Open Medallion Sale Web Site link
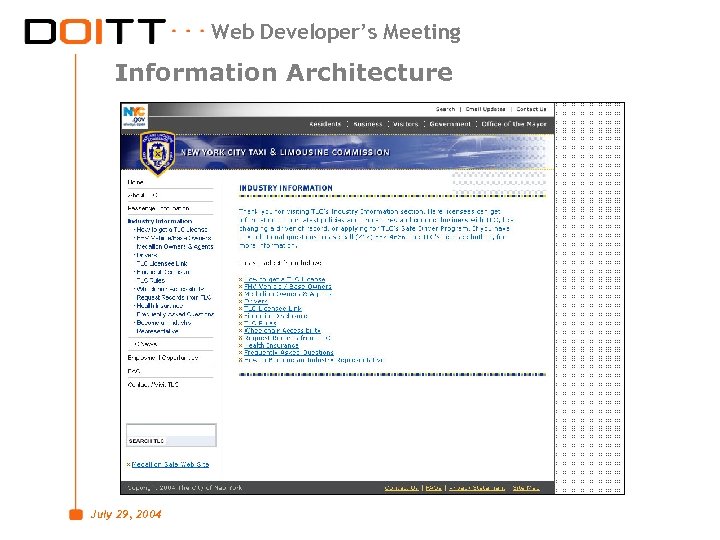 pos(170,465)
